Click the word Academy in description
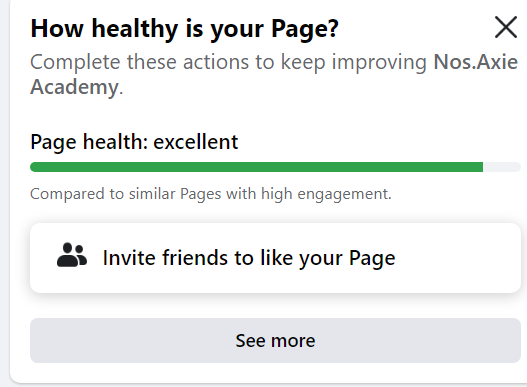The width and height of the screenshot is (527, 387). (x=74, y=87)
